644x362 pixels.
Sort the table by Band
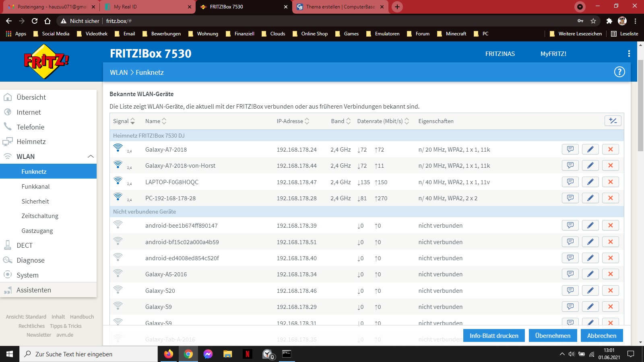pyautogui.click(x=341, y=121)
